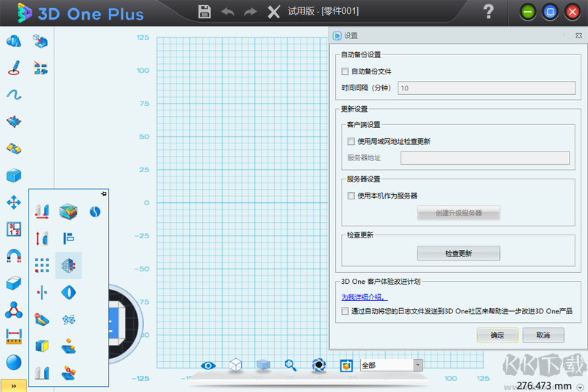Screen dimensions: 588x392
Task: Check 使用局域网地址检查更新 option
Action: [x=351, y=141]
